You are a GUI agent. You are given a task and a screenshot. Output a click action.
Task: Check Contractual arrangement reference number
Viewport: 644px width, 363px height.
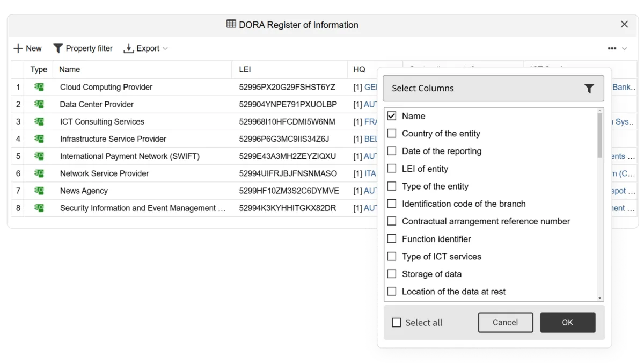392,221
